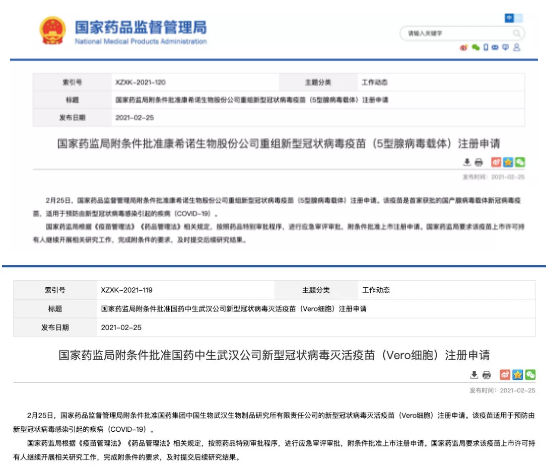
Task: Open the header Weibo icon
Action: 463,47
